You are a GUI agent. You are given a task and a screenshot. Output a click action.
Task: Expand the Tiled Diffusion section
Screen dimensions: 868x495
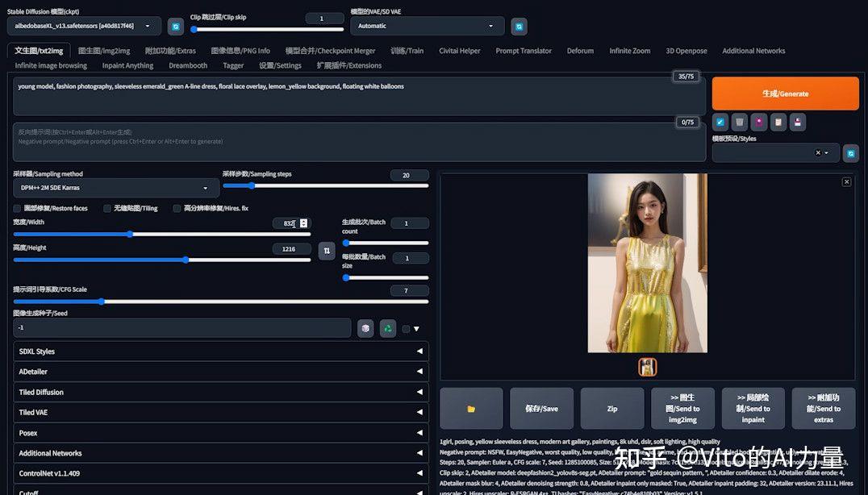[221, 392]
